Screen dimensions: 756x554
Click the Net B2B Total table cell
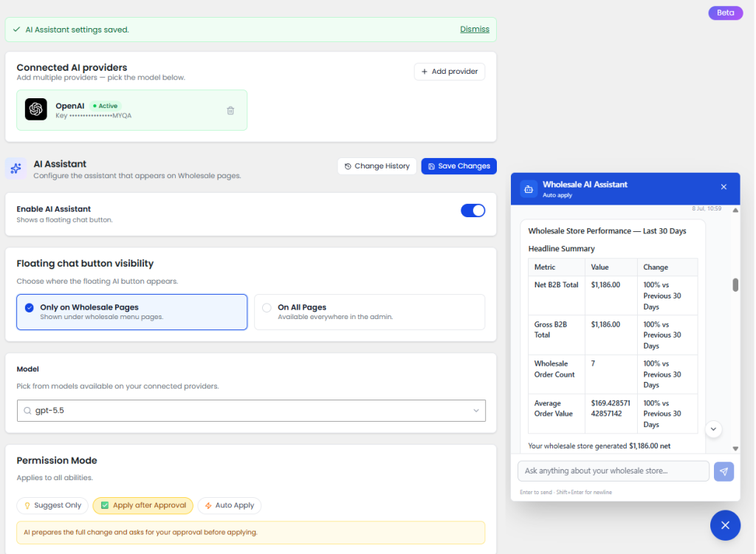[x=557, y=295]
